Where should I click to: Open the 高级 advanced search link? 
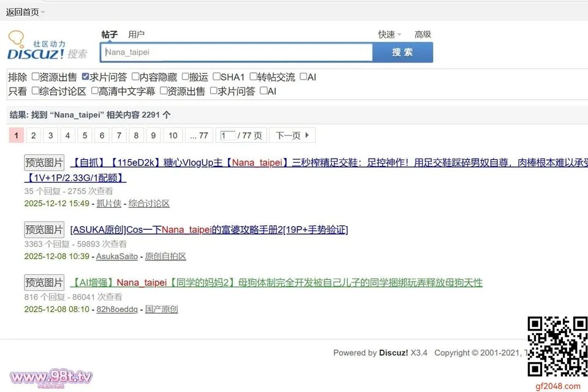[x=423, y=34]
